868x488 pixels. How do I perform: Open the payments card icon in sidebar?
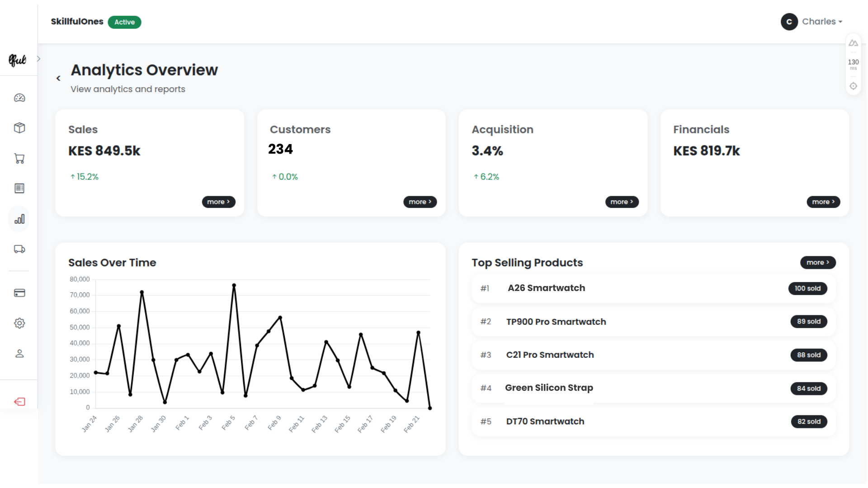(19, 293)
